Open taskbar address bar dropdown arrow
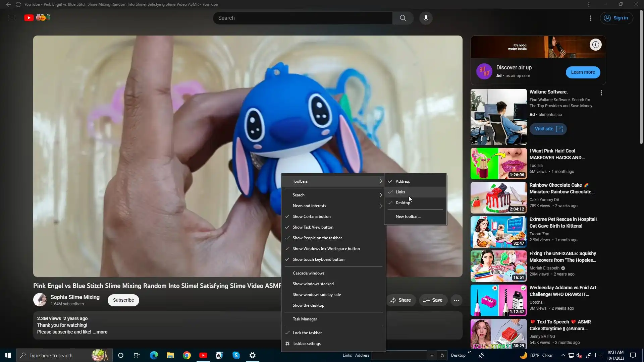Image resolution: width=644 pixels, height=362 pixels. 432,356
